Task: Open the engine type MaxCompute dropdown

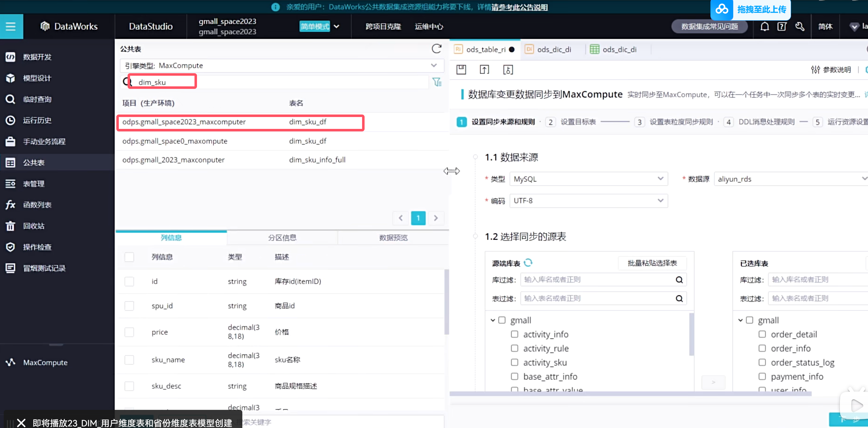Action: (x=282, y=65)
